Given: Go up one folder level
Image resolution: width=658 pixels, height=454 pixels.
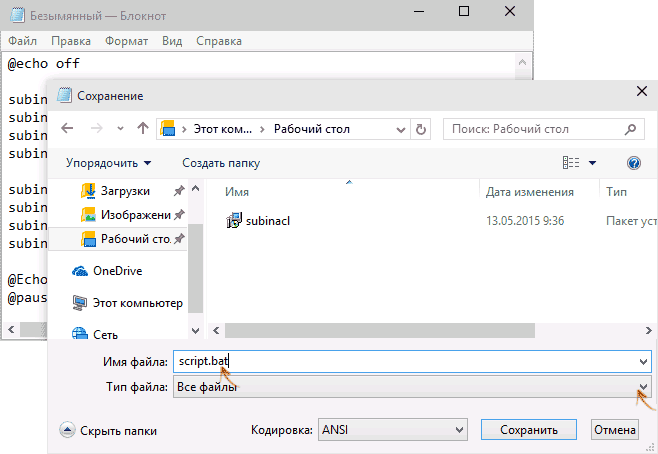Looking at the screenshot, I should 143,128.
